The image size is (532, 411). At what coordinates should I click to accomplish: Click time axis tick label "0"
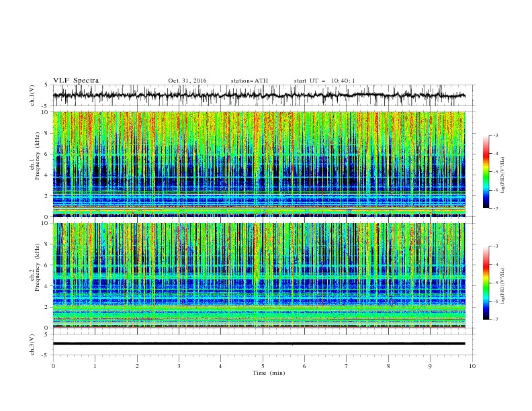53,366
